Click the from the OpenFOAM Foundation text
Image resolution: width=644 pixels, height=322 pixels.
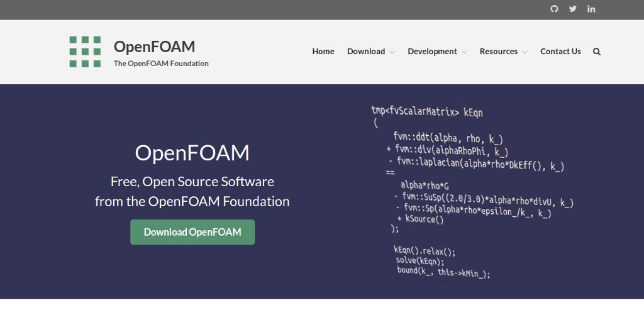click(192, 201)
